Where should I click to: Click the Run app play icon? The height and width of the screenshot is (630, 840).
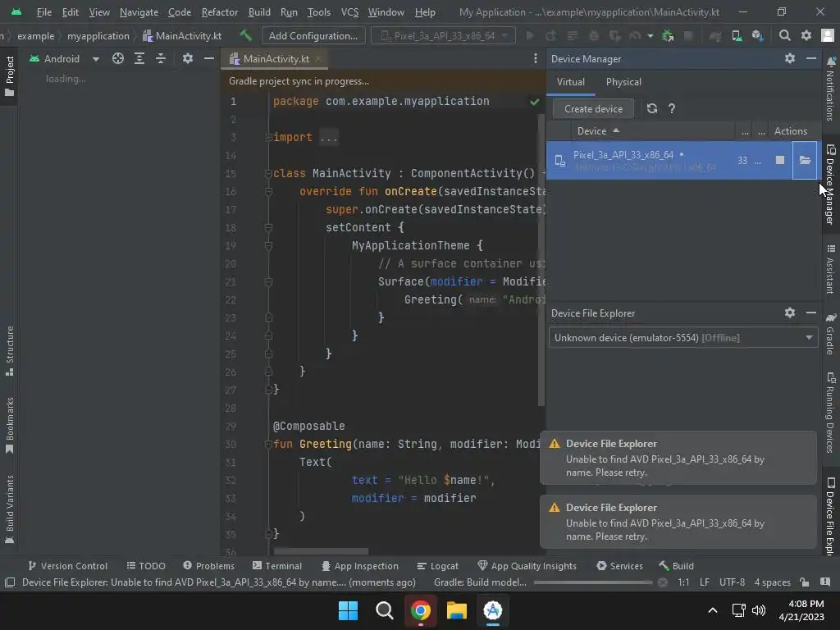(x=530, y=35)
